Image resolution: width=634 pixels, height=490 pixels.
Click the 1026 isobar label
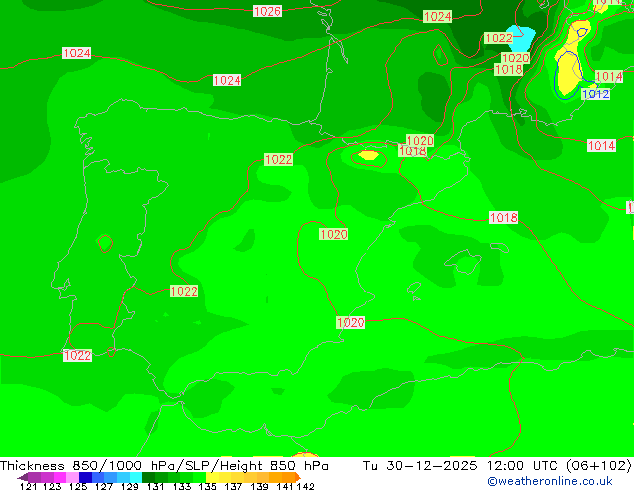pos(267,11)
